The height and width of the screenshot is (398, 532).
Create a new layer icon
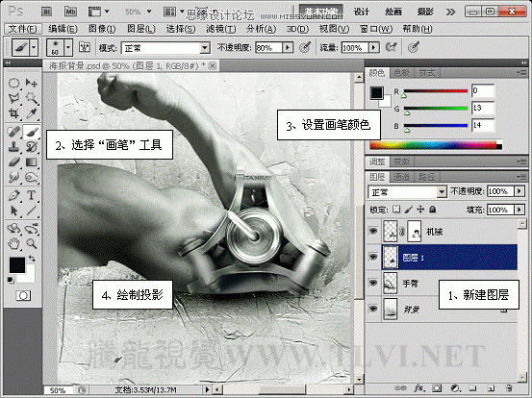(x=491, y=387)
